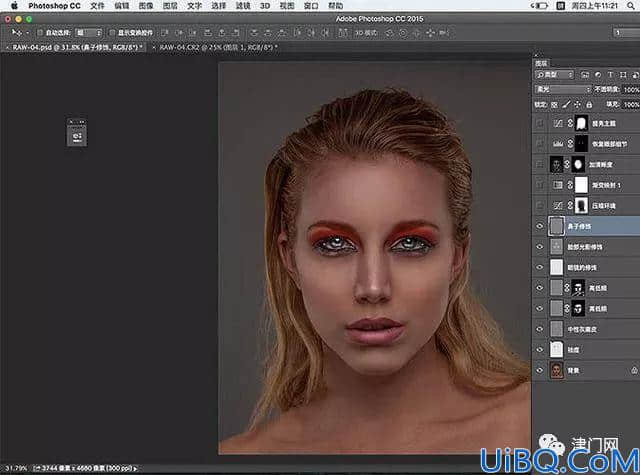Viewport: 640px width, 475px height.
Task: Switch to the RAW-04.CR2 document tab
Action: (x=218, y=47)
